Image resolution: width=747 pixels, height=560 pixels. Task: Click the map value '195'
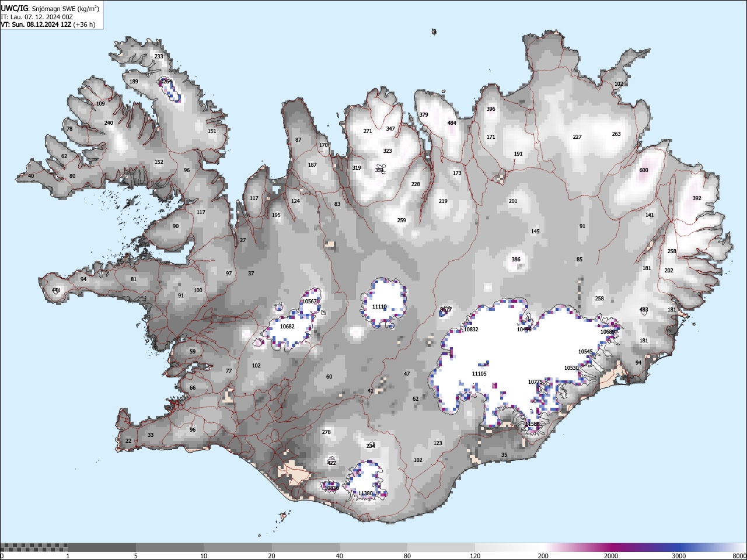276,215
